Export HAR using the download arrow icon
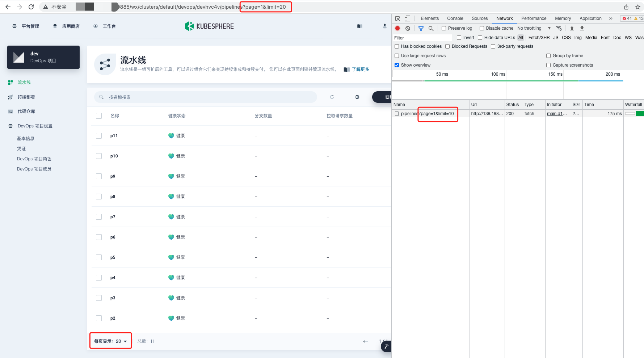Viewport: 644px width, 358px height. click(582, 28)
